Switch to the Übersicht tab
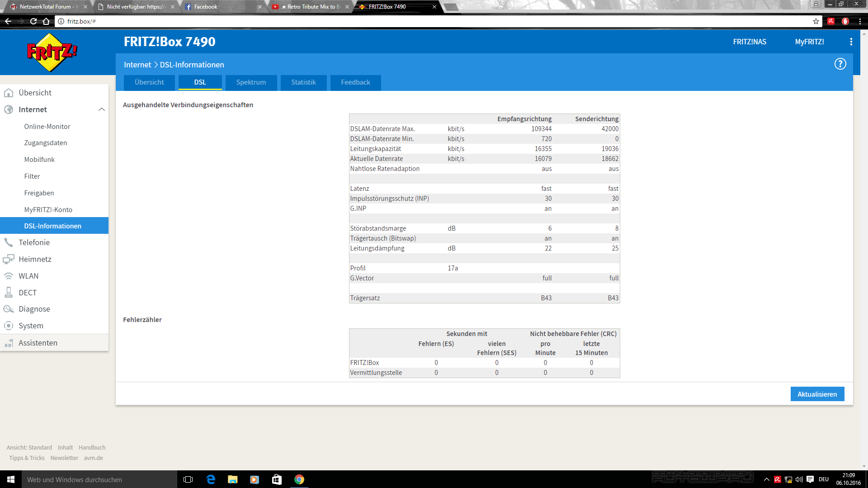The image size is (868, 488). [x=149, y=82]
